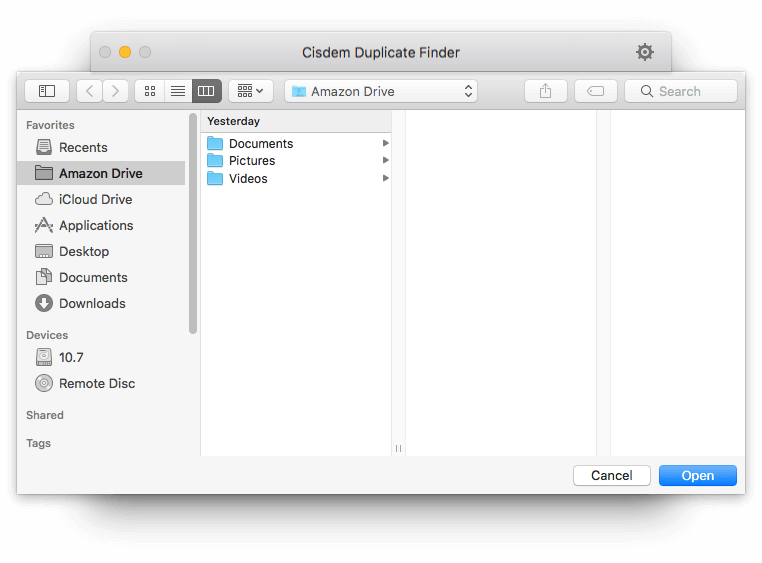
Task: Expand Videos folder via its arrow
Action: tap(385, 178)
